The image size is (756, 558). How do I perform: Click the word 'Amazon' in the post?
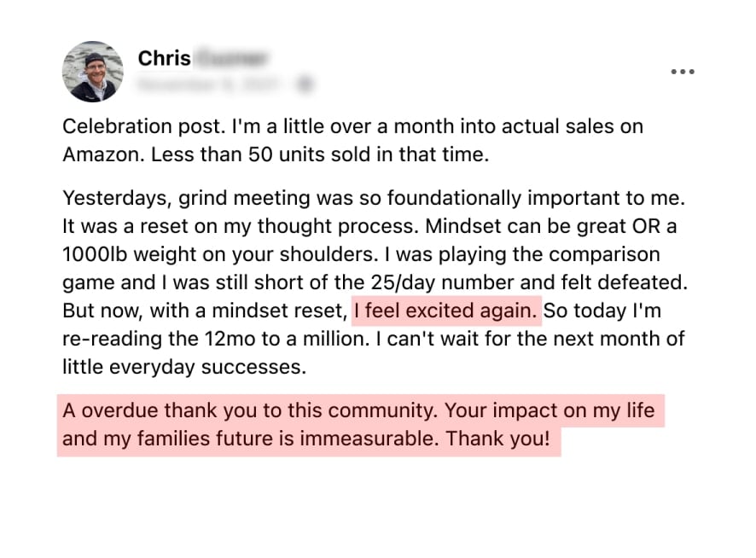[102, 154]
